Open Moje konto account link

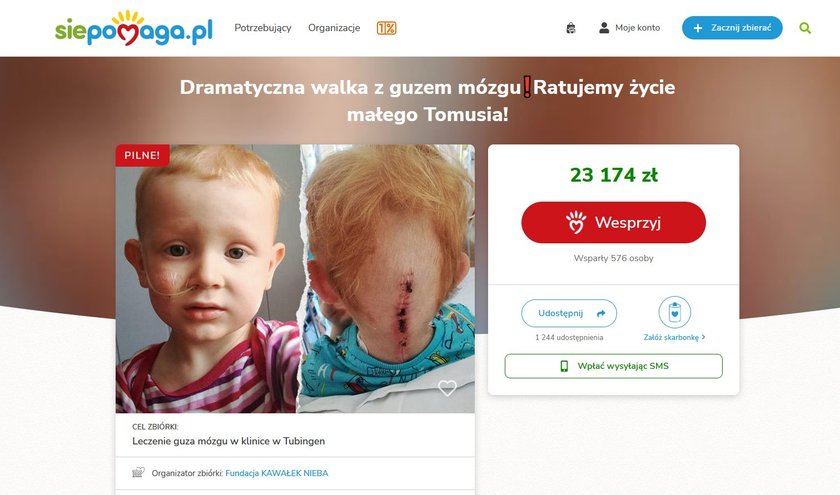coord(638,28)
